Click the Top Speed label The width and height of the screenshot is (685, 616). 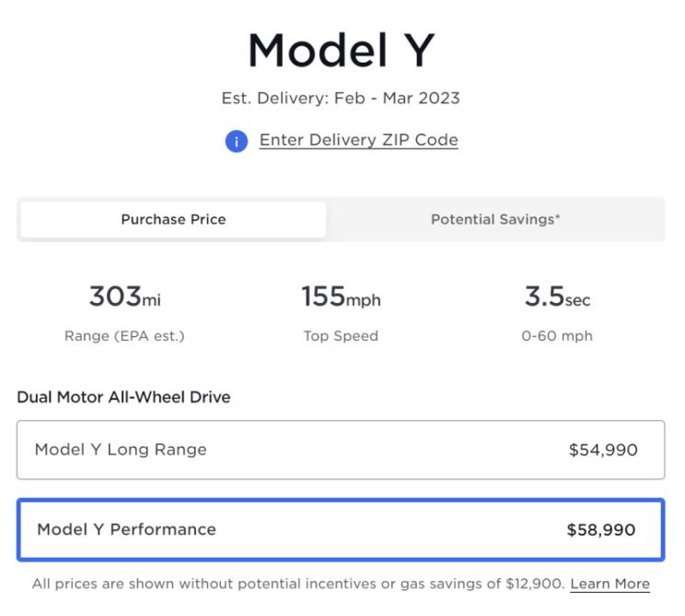coord(341,336)
